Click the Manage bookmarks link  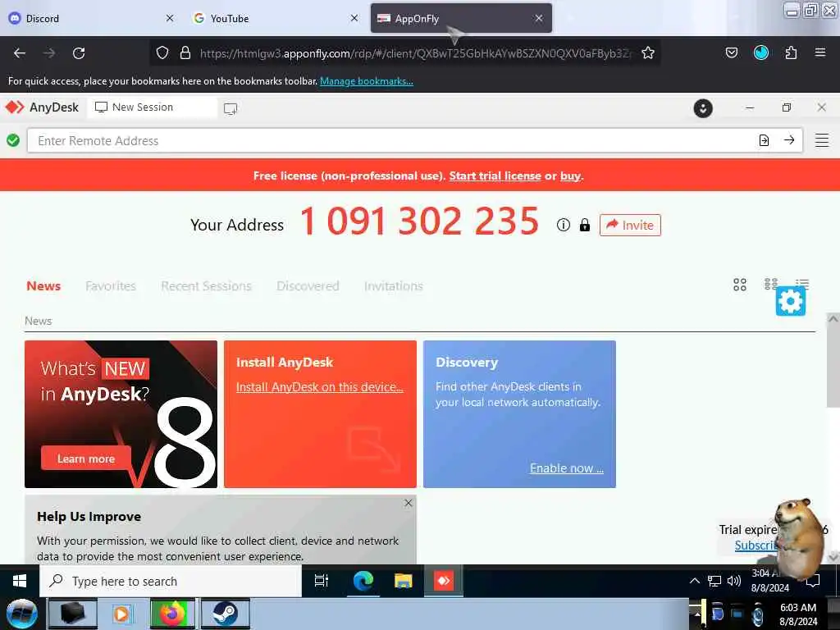[x=367, y=81]
